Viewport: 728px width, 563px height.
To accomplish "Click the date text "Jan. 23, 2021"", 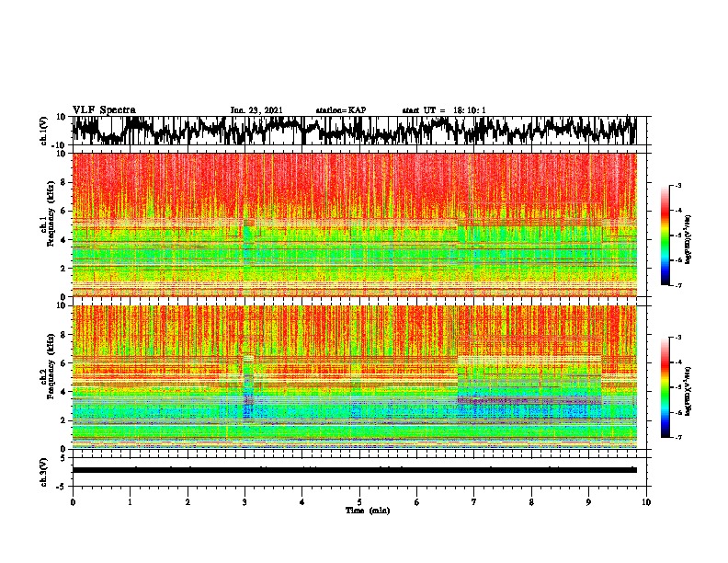I will click(256, 110).
